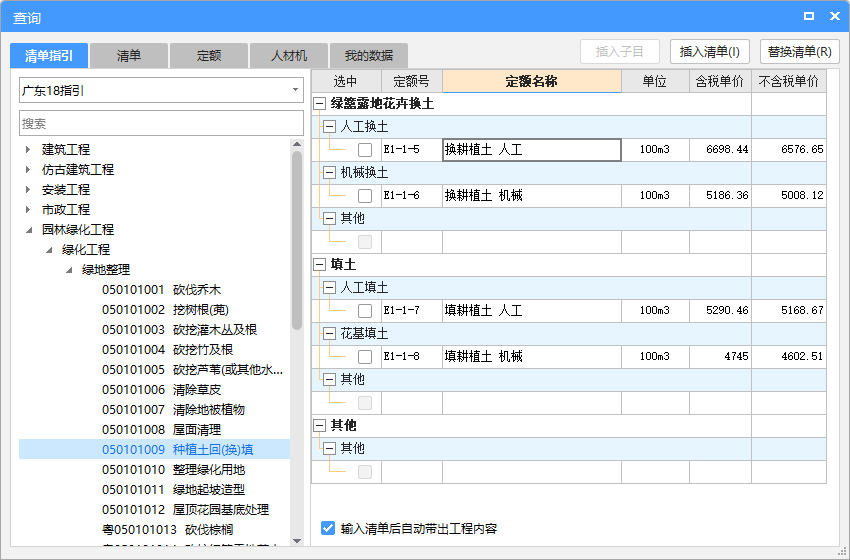Check the box for E1-1-5
The image size is (850, 560).
click(x=365, y=150)
